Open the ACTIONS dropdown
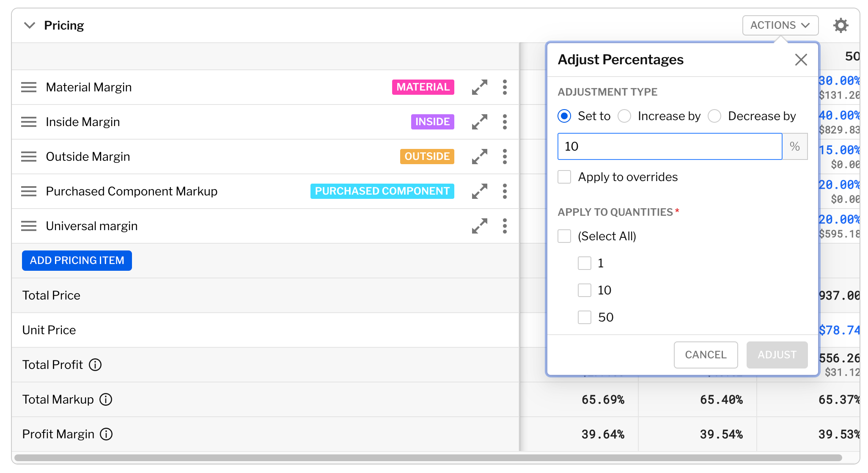This screenshot has width=868, height=473. point(780,25)
